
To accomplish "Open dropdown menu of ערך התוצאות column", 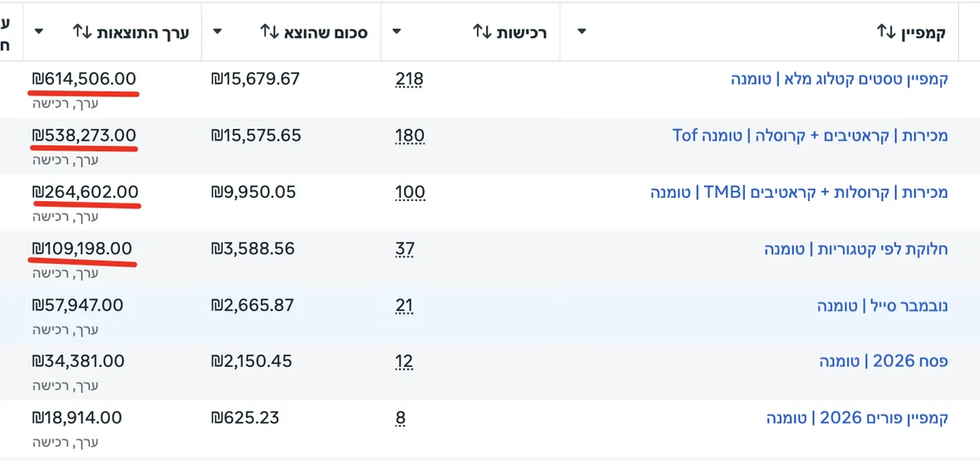I will pyautogui.click(x=38, y=32).
